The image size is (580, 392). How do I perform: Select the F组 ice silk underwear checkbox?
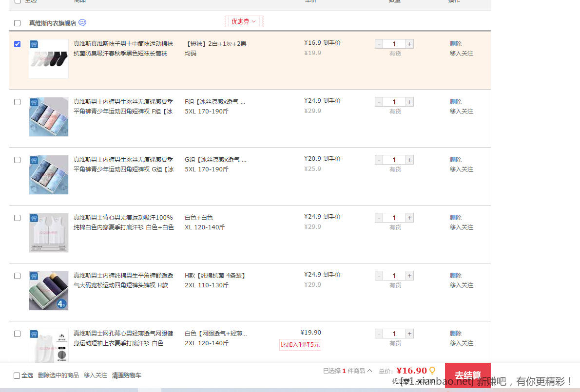click(x=18, y=102)
